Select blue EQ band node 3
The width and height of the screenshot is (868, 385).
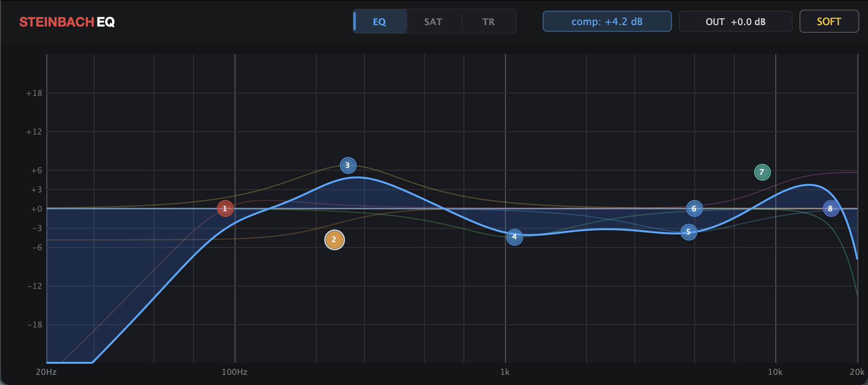(348, 165)
